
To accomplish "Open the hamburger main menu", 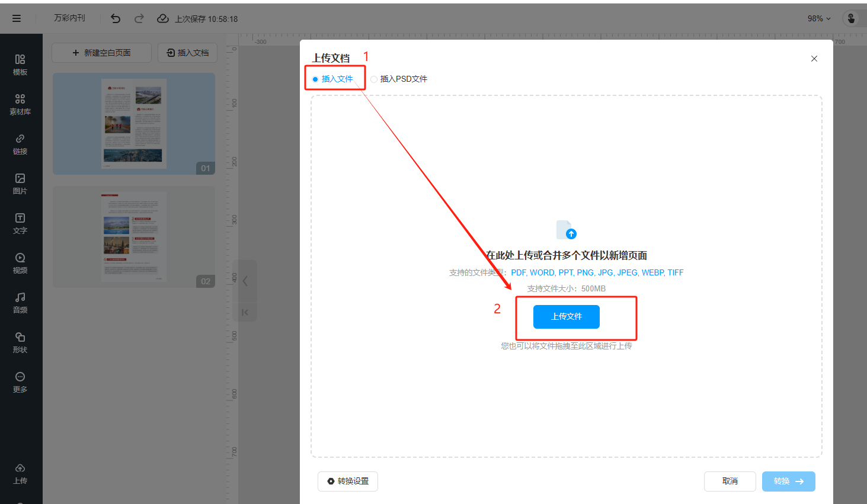I will [x=17, y=19].
